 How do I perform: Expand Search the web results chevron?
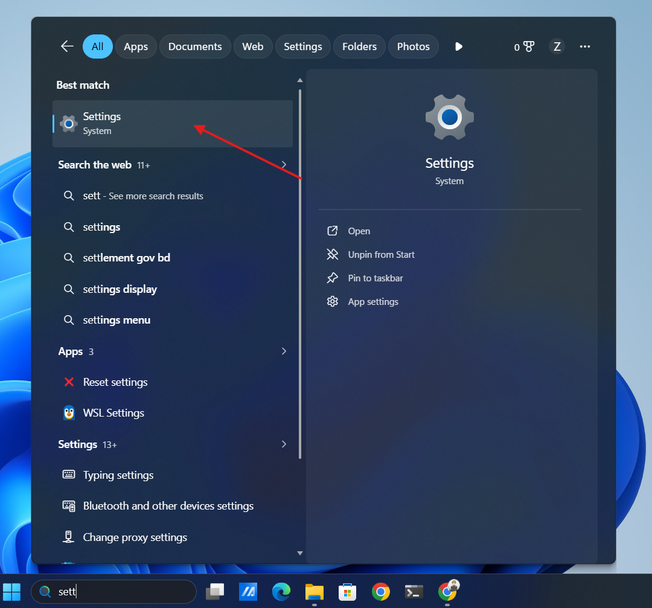284,165
